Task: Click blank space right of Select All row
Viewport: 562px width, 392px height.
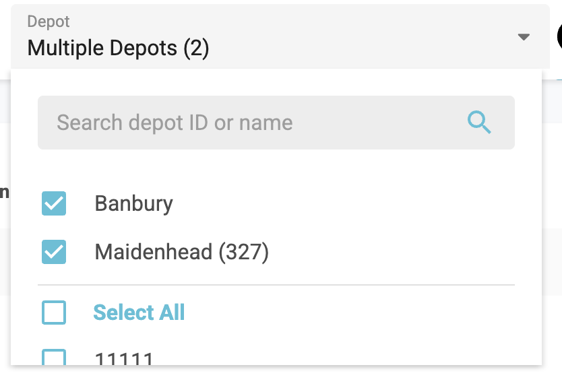Action: point(350,313)
